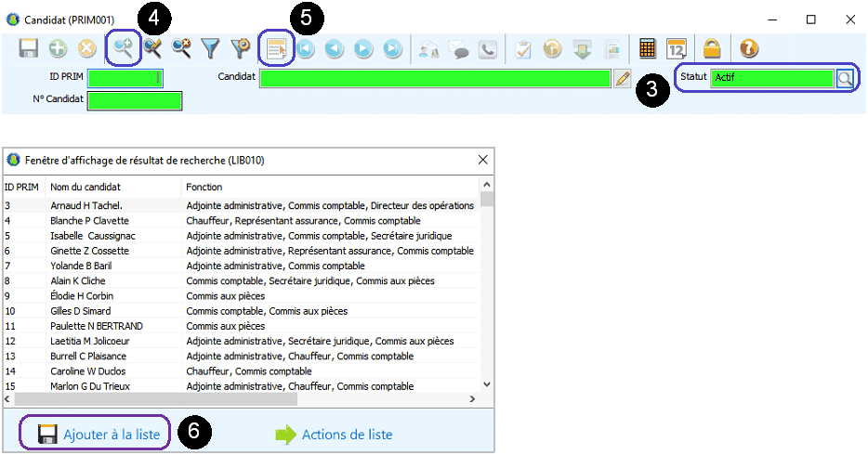Click the orange padlock icon
Viewport: 868px width, 455px height.
pos(712,48)
